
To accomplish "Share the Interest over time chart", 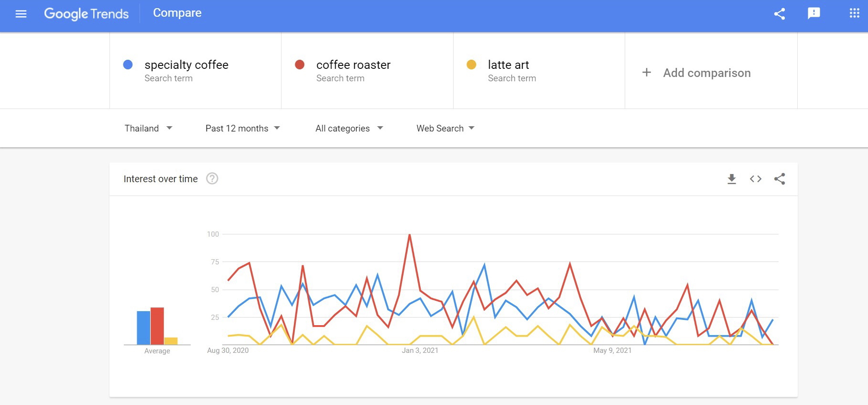I will pos(780,179).
